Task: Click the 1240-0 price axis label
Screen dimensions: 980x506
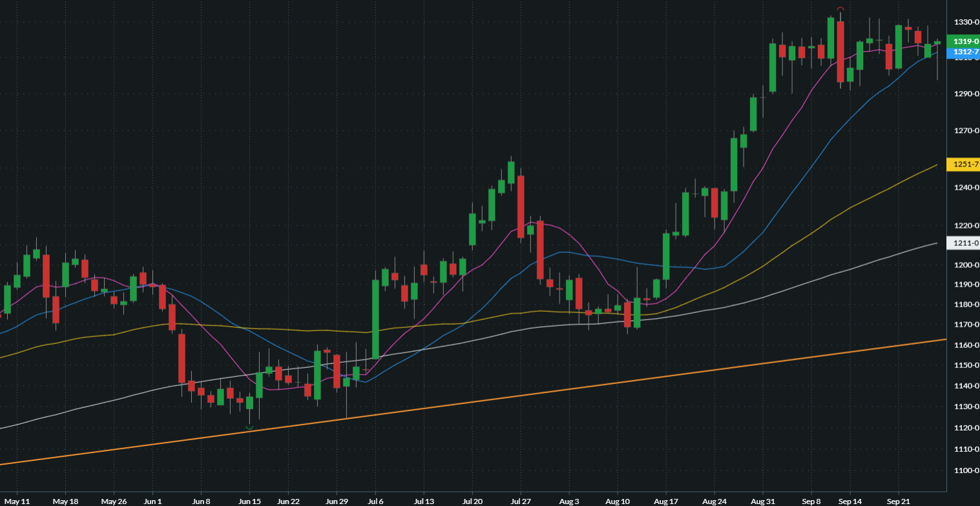Action: pos(966,188)
